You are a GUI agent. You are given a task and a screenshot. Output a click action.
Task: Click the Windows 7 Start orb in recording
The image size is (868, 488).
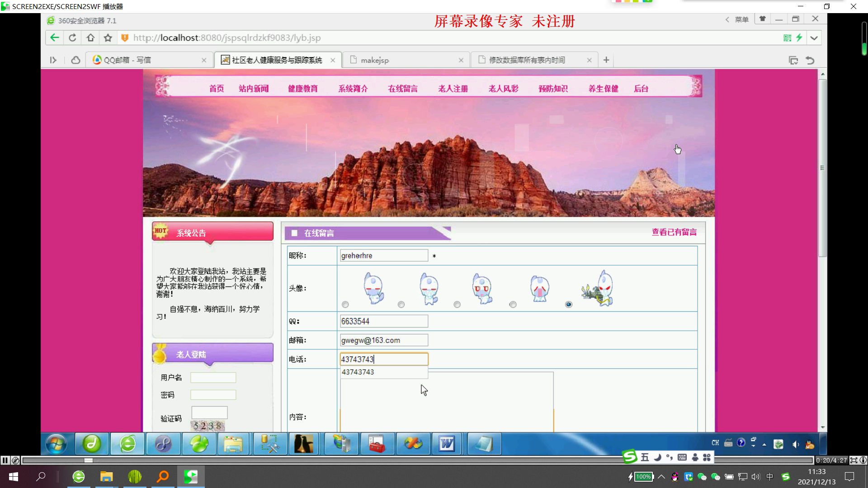[x=56, y=444]
